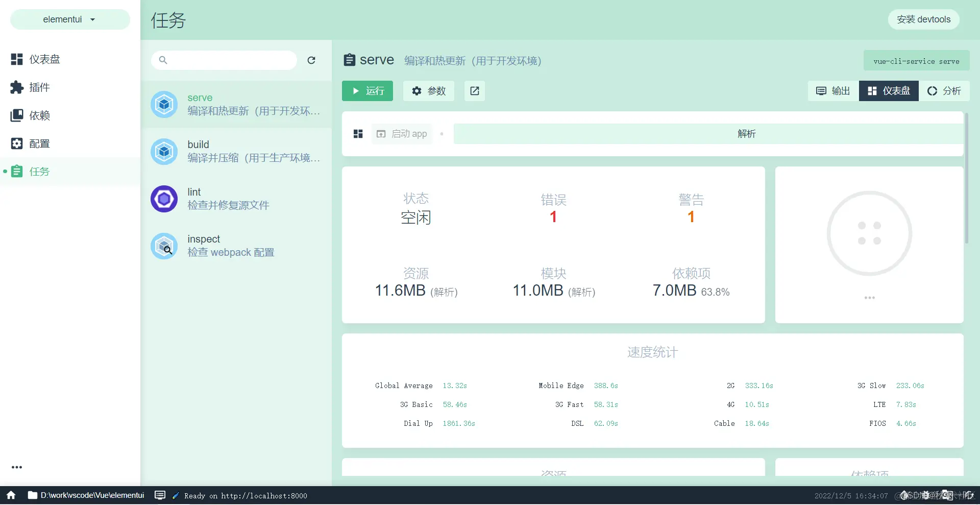Click the Global Average 13.32s value
The image size is (980, 505).
(455, 386)
